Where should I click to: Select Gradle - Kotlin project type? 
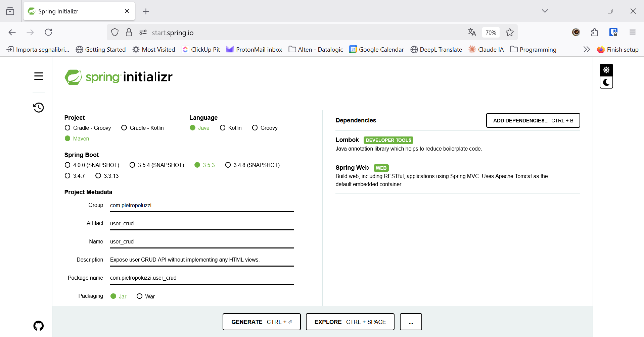pos(124,128)
